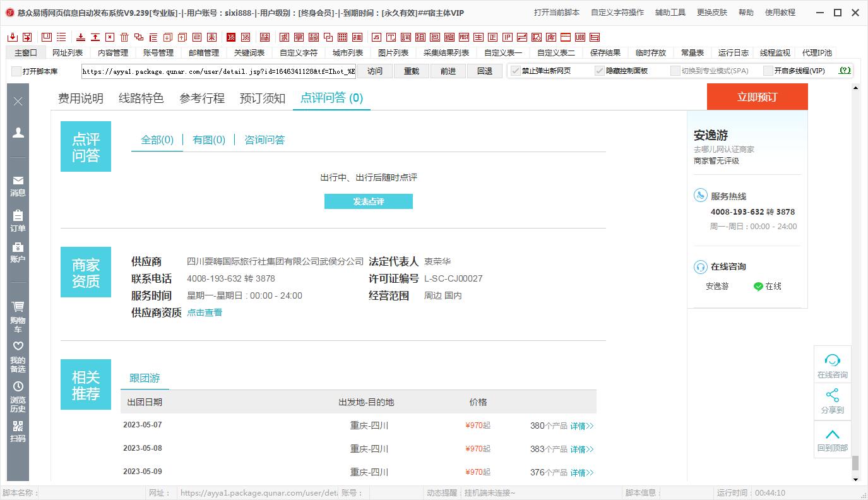The width and height of the screenshot is (868, 500).
Task: Click the UBB toolbar icon
Action: coord(580,37)
